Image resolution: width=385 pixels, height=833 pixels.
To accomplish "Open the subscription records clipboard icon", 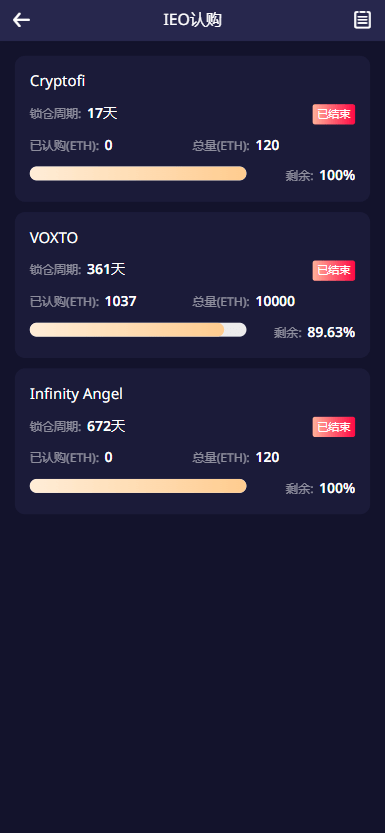I will pos(362,20).
